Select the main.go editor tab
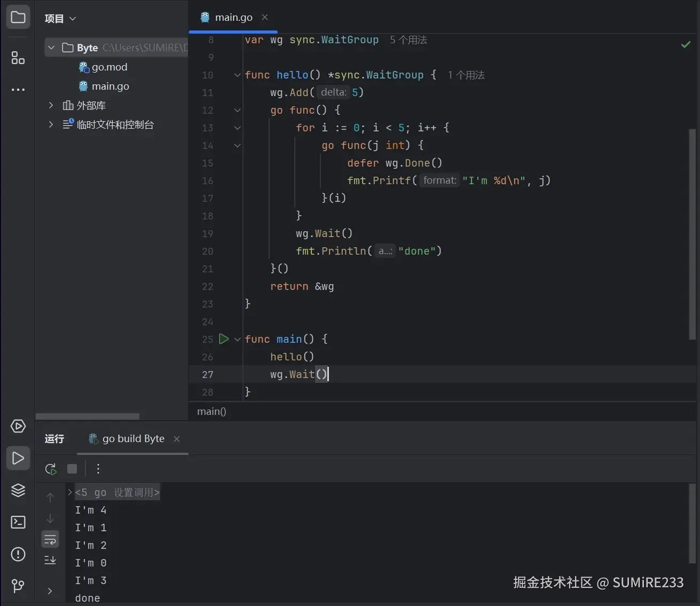 233,17
